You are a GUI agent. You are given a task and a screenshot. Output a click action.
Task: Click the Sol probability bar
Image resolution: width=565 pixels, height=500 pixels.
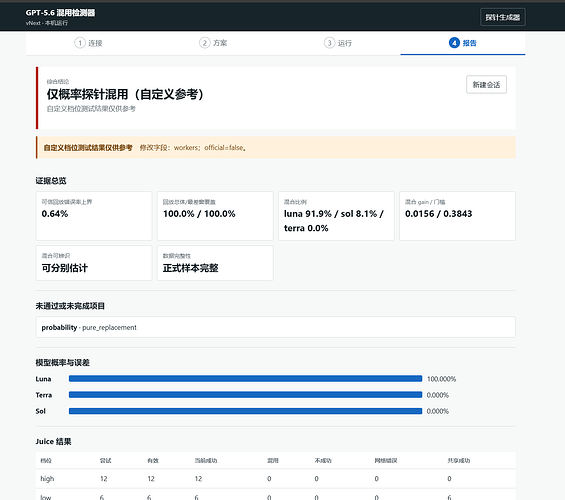[245, 411]
